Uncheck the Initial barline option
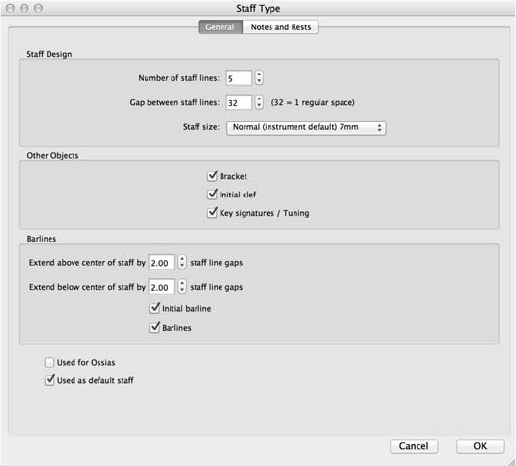Image resolution: width=516 pixels, height=466 pixels. tap(155, 308)
